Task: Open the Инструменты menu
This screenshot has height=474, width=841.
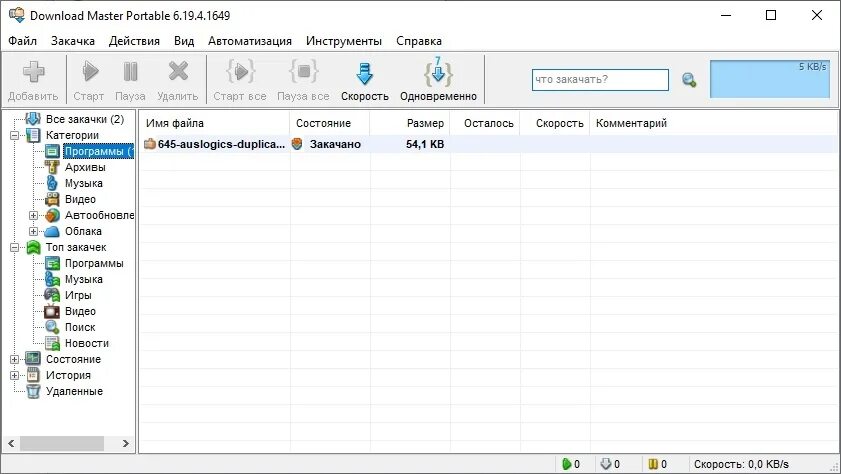Action: tap(344, 41)
